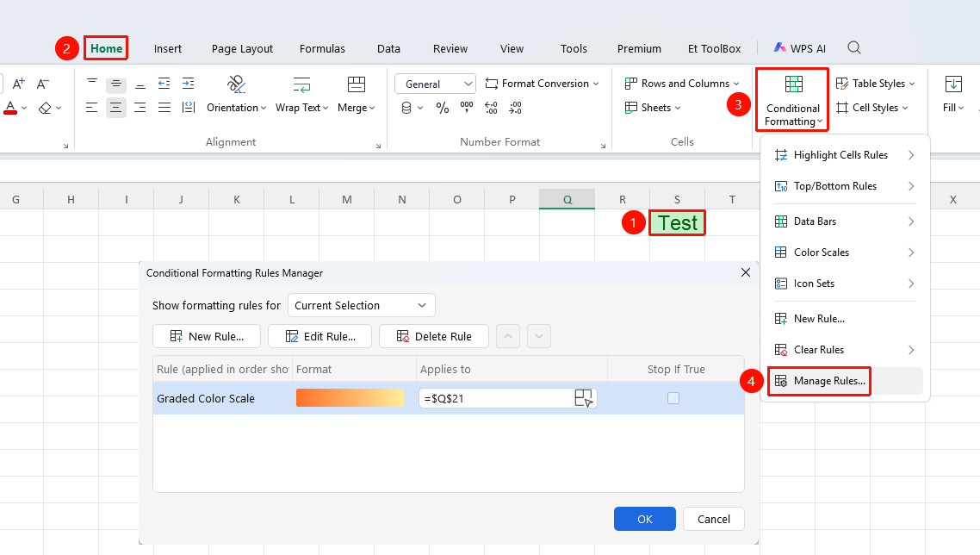Open the Cell Styles dropdown
The image size is (980, 555).
[871, 108]
